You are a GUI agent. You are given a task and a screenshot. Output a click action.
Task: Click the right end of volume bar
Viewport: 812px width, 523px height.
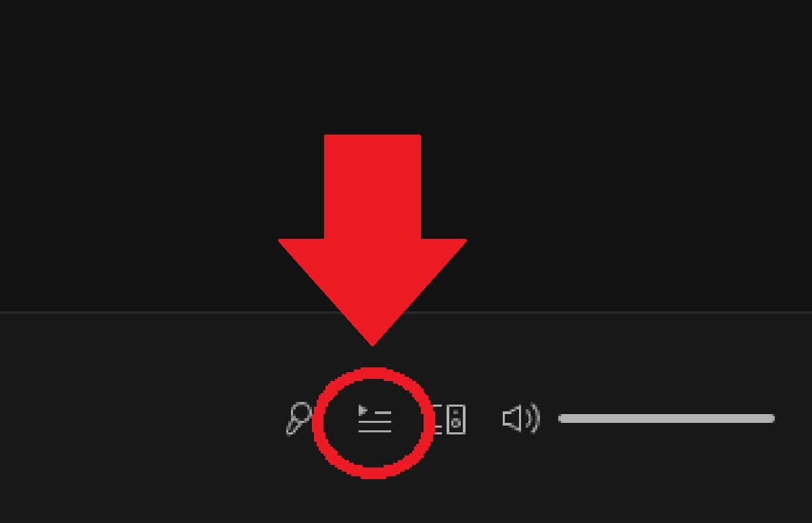[x=771, y=419]
